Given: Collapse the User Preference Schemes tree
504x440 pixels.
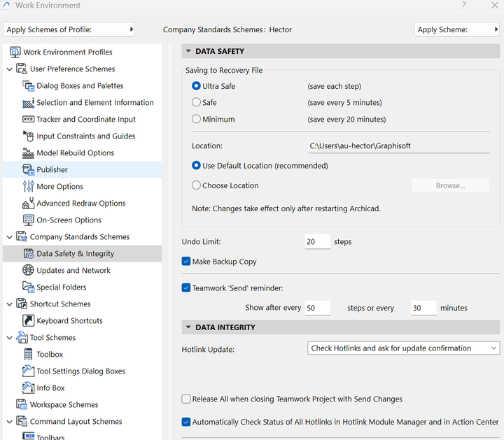Looking at the screenshot, I should (x=9, y=69).
